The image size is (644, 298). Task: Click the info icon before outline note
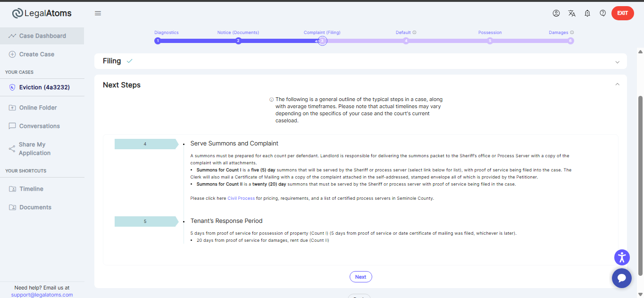coord(271,100)
